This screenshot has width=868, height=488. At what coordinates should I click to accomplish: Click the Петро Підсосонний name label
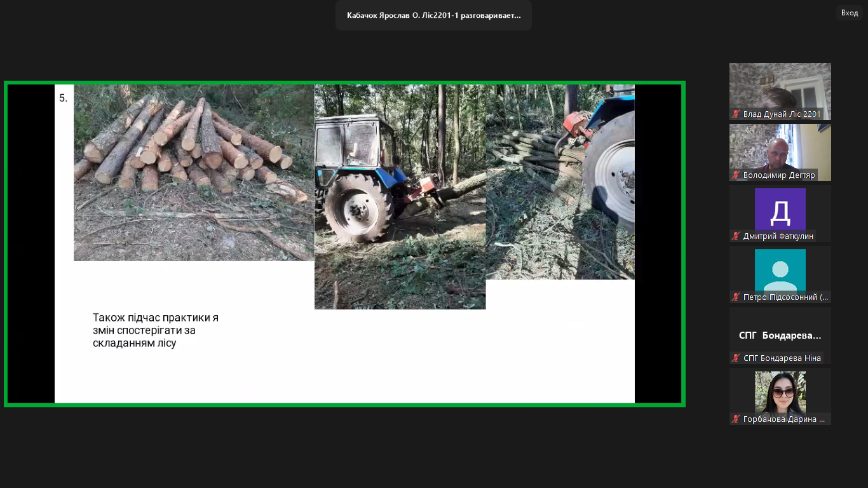coord(785,297)
